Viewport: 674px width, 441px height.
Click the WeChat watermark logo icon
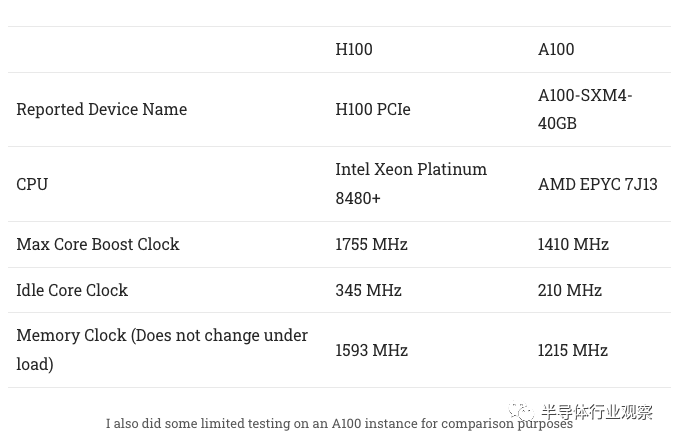coord(521,411)
